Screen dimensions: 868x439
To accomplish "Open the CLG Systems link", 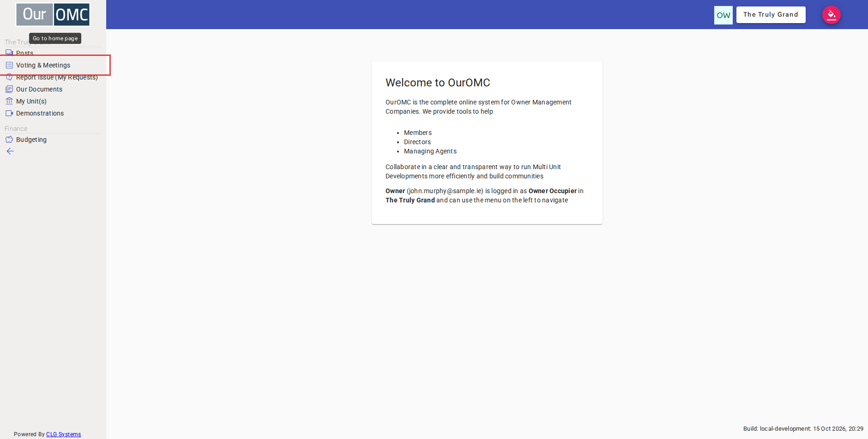I will [63, 434].
